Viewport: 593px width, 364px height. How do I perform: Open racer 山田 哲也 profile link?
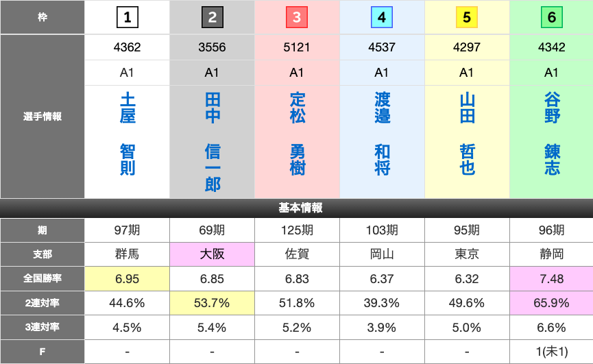tap(467, 135)
